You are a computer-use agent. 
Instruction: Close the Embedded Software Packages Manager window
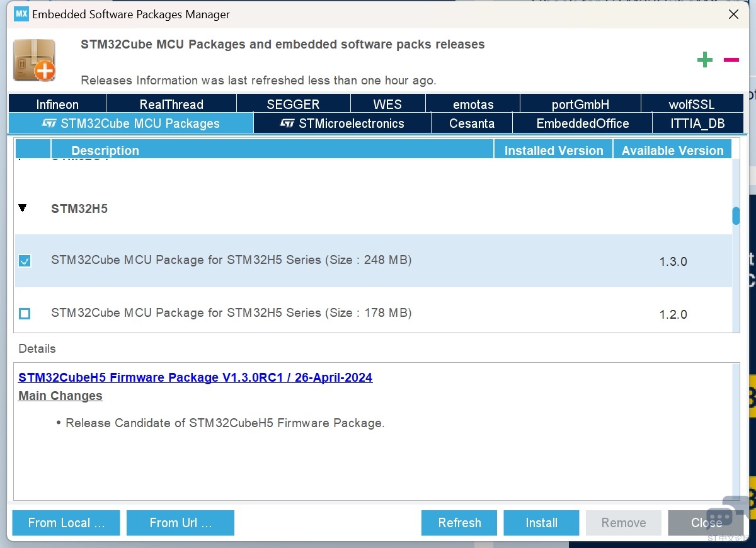(x=733, y=14)
